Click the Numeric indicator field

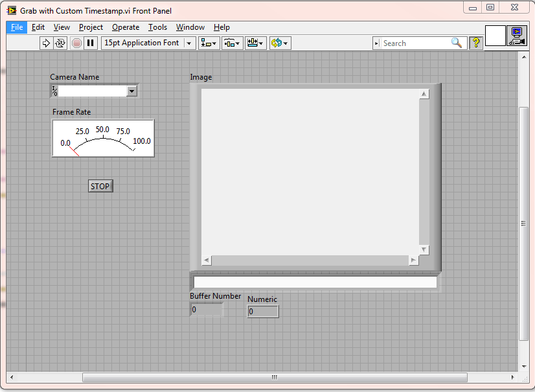point(263,312)
